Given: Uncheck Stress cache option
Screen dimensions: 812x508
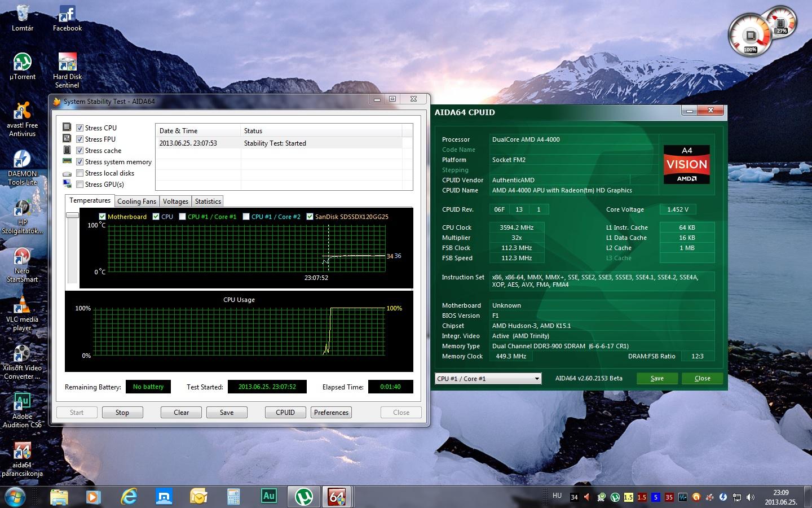Looking at the screenshot, I should point(80,151).
